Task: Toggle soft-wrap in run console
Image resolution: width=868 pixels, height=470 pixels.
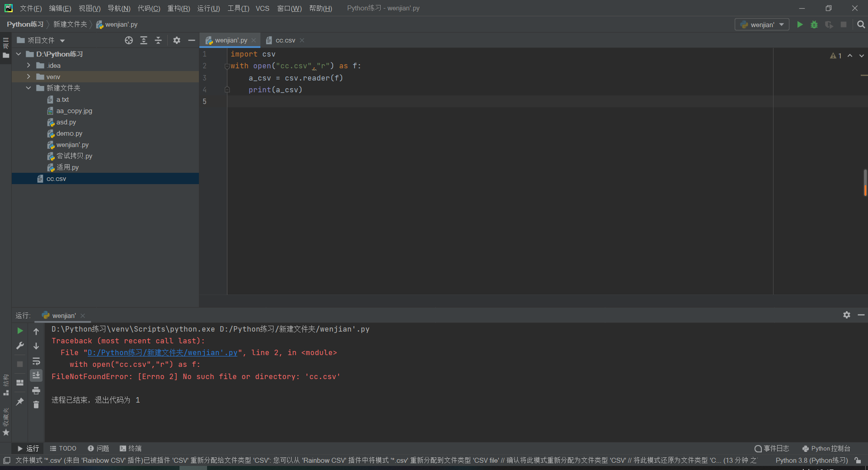Action: (36, 361)
